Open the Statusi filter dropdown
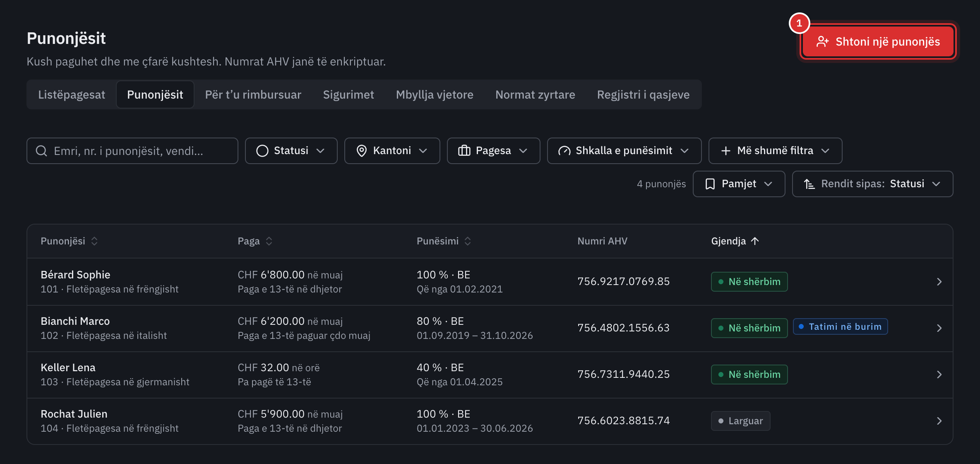Screen dimensions: 980x464 pos(291,151)
